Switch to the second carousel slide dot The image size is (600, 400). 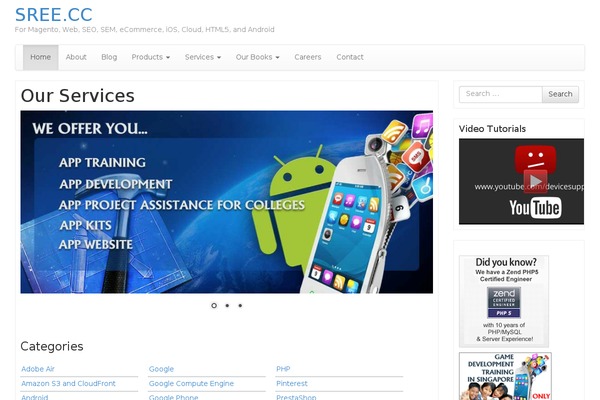click(227, 305)
